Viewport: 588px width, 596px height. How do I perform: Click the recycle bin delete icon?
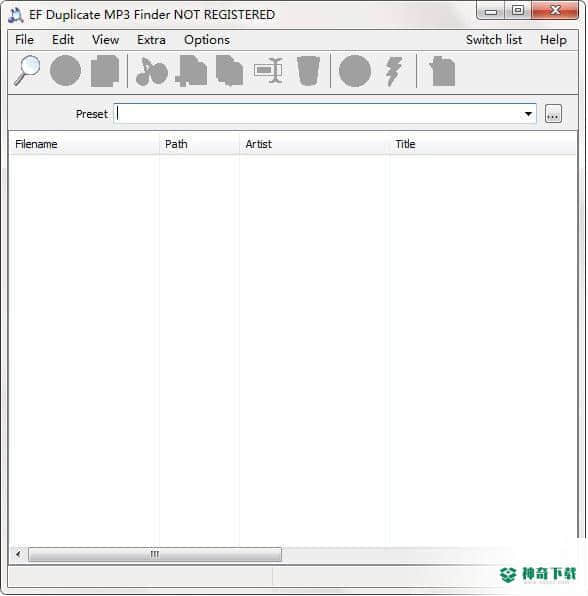308,71
